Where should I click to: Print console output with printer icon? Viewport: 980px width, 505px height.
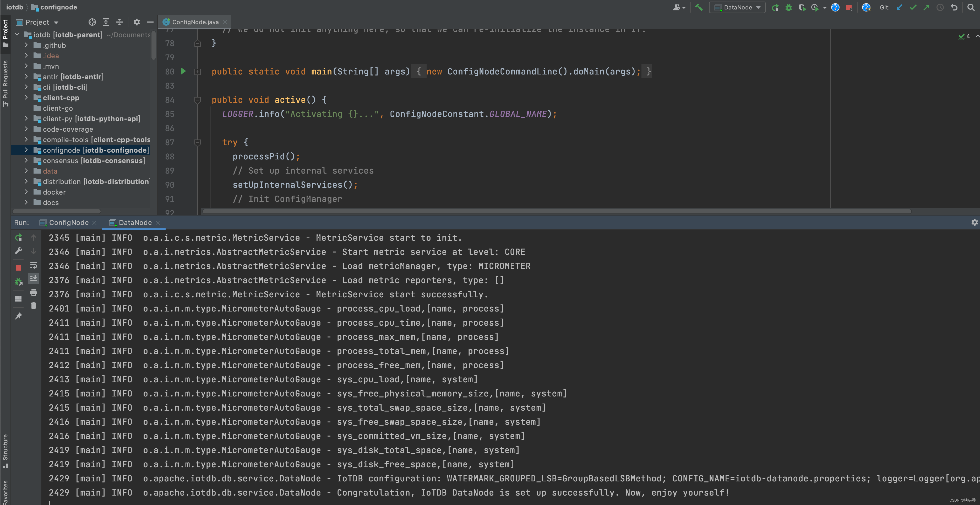(x=34, y=292)
